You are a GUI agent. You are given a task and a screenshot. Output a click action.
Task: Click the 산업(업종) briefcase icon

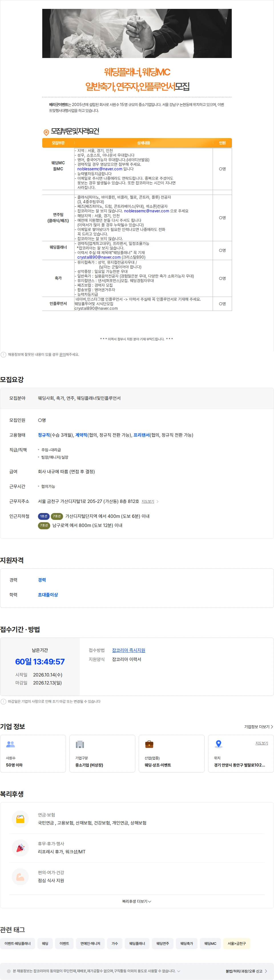coord(149,744)
